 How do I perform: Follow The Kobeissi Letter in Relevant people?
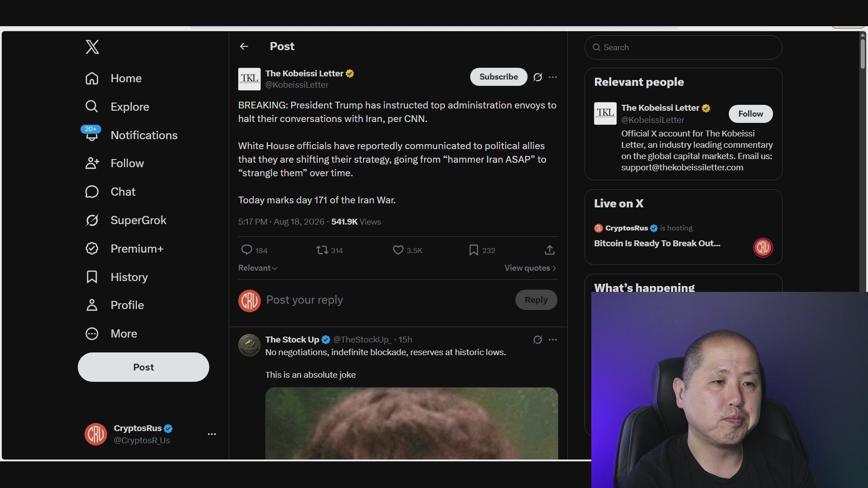click(750, 114)
